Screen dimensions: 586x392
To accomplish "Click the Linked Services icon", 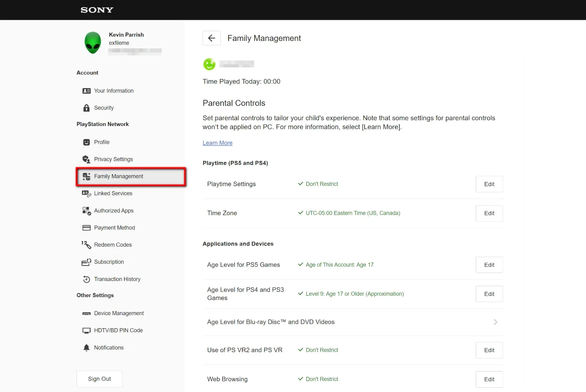I will click(86, 193).
